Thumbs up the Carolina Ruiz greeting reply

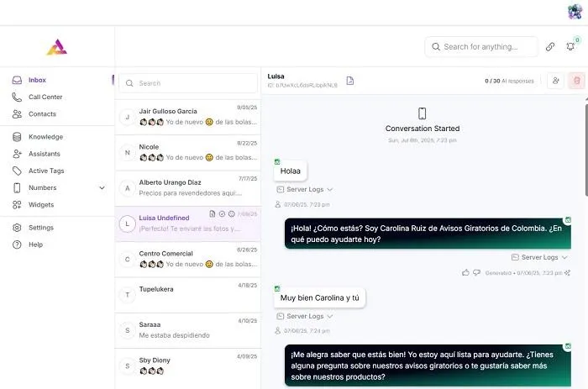465,273
